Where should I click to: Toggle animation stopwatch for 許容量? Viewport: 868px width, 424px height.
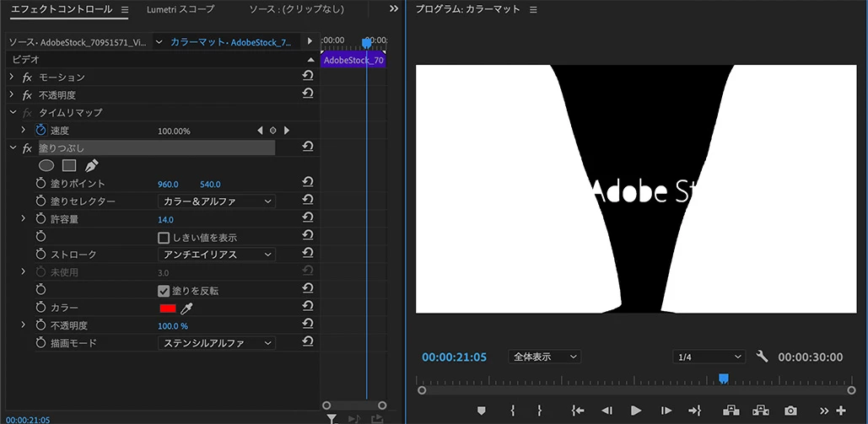(41, 218)
